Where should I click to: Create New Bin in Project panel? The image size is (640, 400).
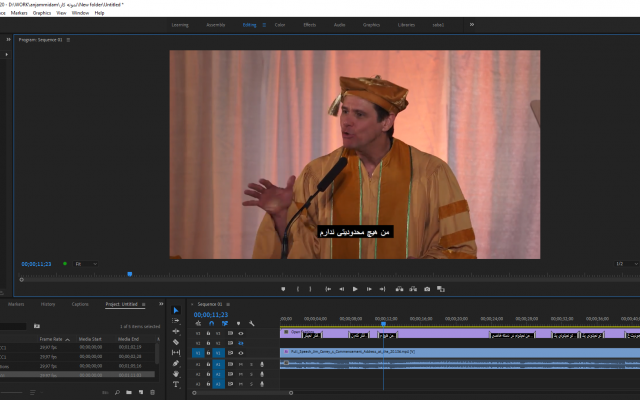[129, 393]
